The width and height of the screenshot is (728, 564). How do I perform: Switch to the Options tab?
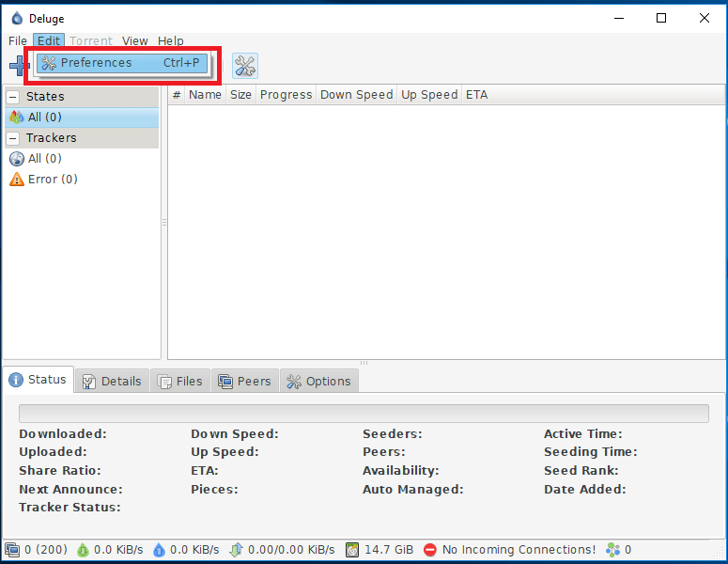click(319, 381)
